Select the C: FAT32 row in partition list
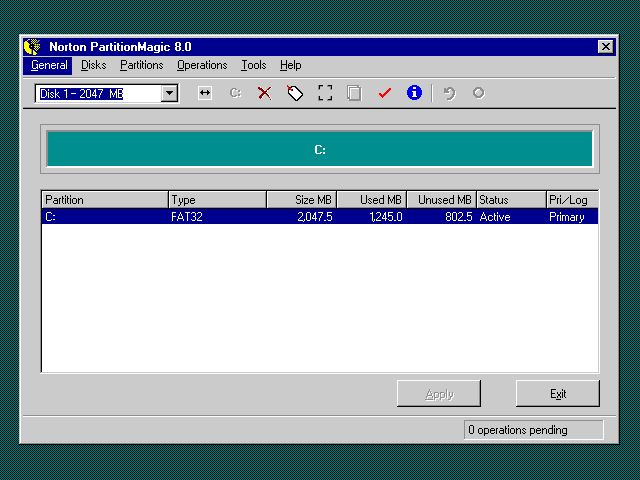This screenshot has width=640, height=480. 320,216
